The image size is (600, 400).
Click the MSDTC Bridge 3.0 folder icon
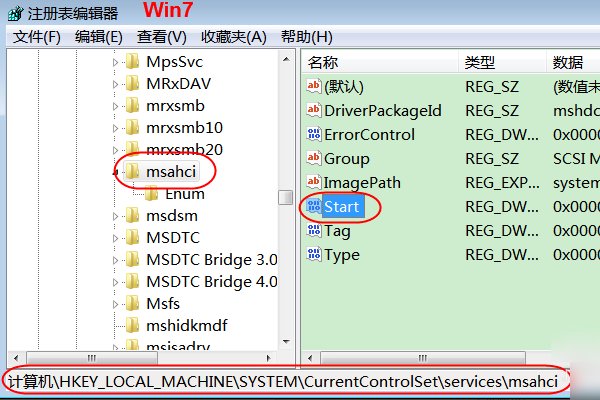132,260
